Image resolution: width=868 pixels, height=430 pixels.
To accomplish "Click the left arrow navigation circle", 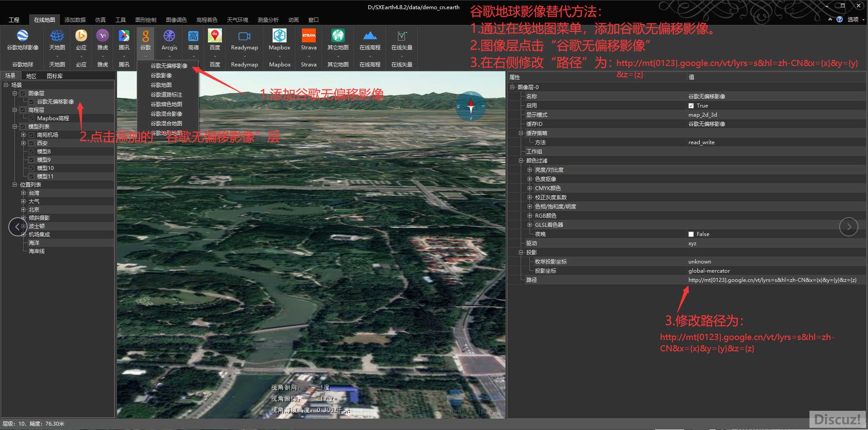I will pos(18,226).
